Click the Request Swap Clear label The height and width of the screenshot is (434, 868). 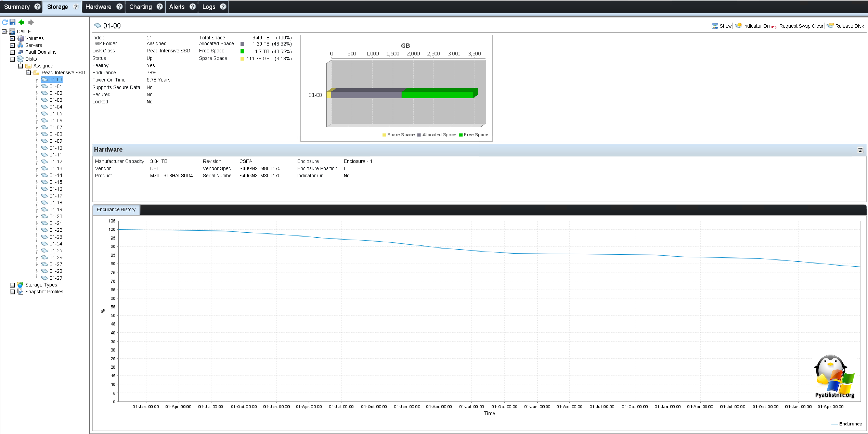[801, 26]
